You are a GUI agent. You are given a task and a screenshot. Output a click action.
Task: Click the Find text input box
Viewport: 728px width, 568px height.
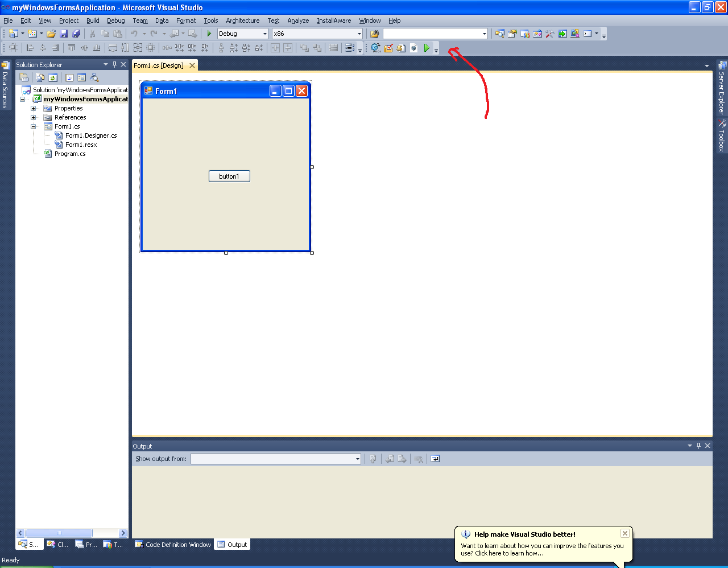click(x=432, y=34)
